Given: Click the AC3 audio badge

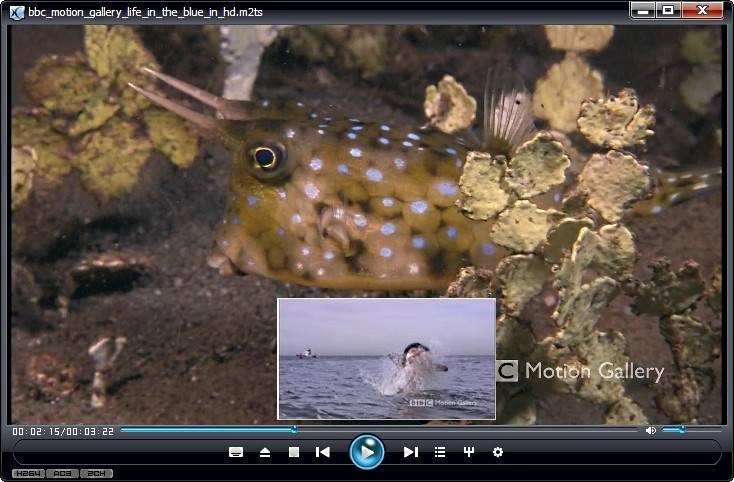Looking at the screenshot, I should click(62, 474).
